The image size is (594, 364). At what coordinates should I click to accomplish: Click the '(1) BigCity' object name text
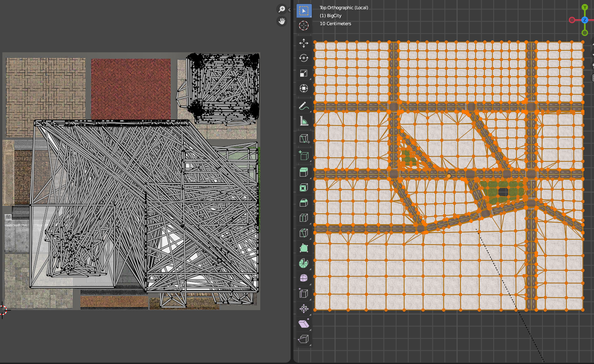[x=331, y=16]
